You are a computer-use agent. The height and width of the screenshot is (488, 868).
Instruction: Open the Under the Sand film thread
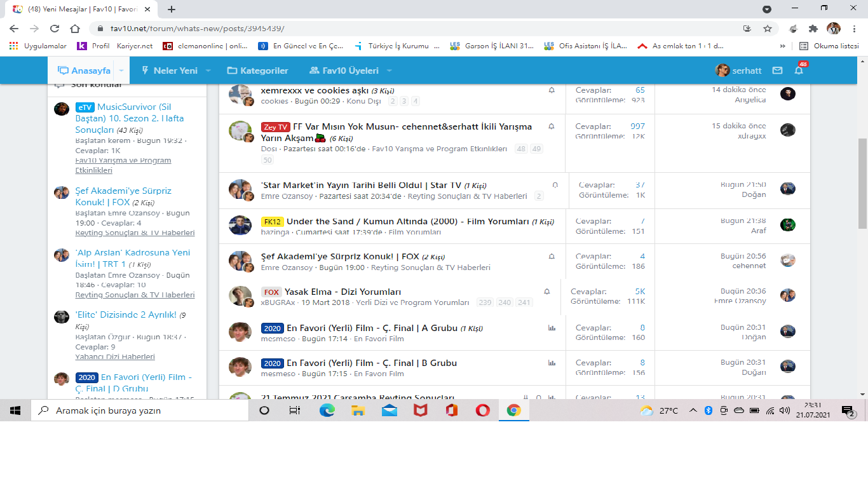[x=407, y=221]
